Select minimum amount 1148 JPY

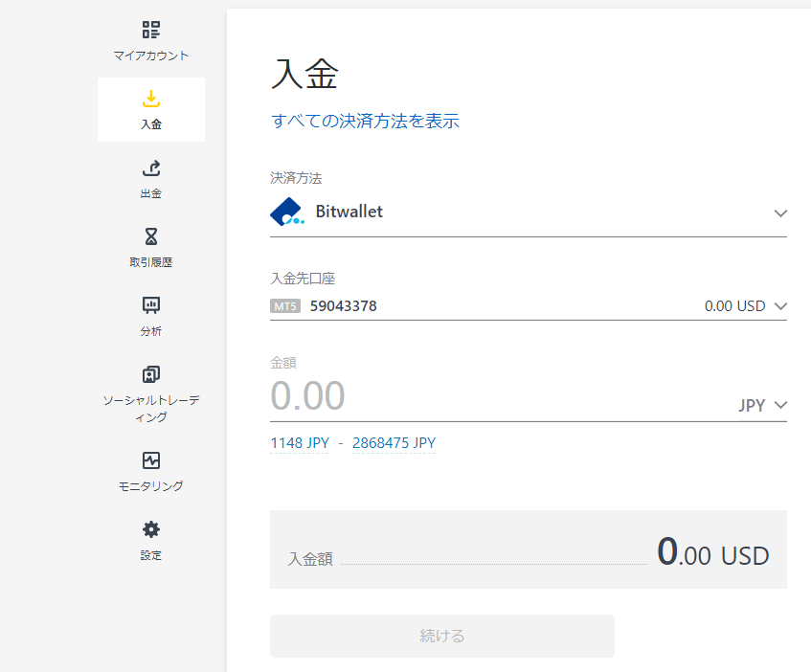coord(300,443)
